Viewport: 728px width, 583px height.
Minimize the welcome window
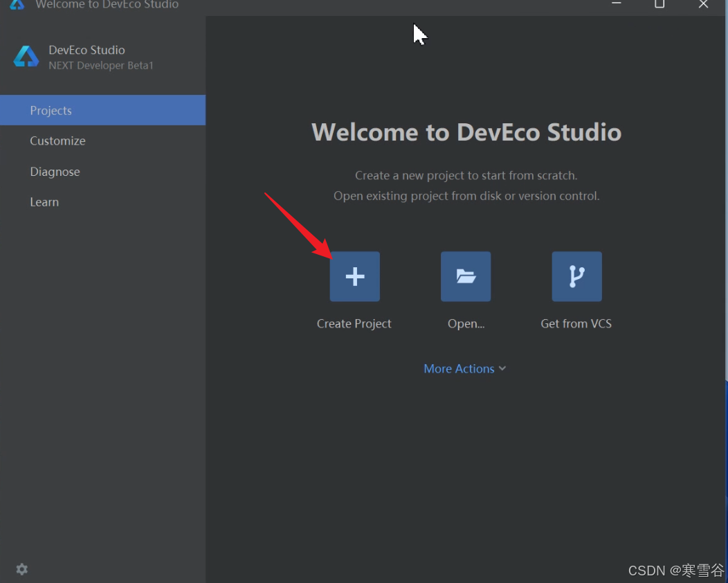click(x=616, y=3)
